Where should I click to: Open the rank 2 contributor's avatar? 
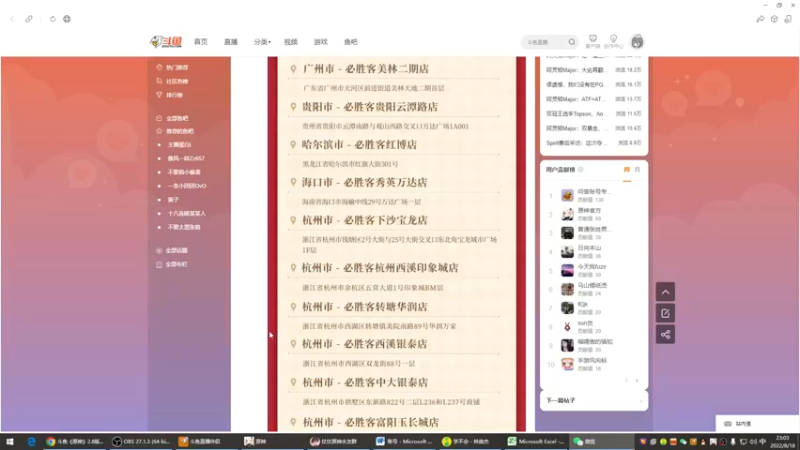[567, 214]
